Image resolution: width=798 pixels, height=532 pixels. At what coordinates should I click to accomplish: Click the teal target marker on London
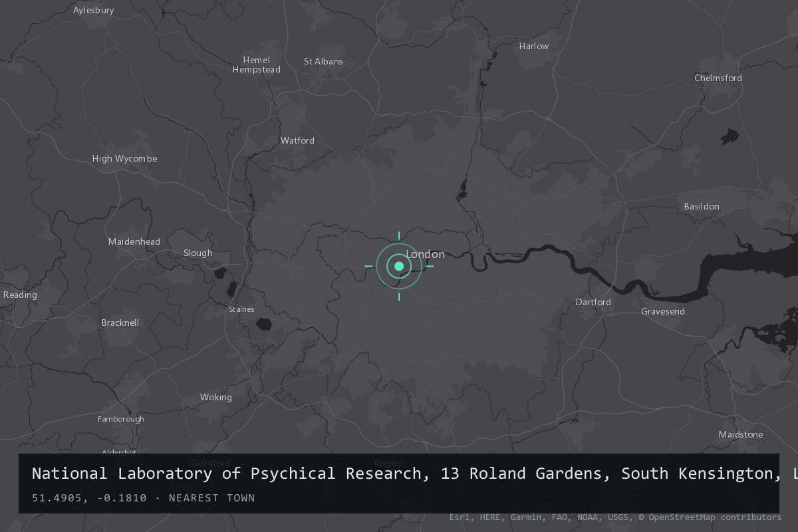click(399, 266)
